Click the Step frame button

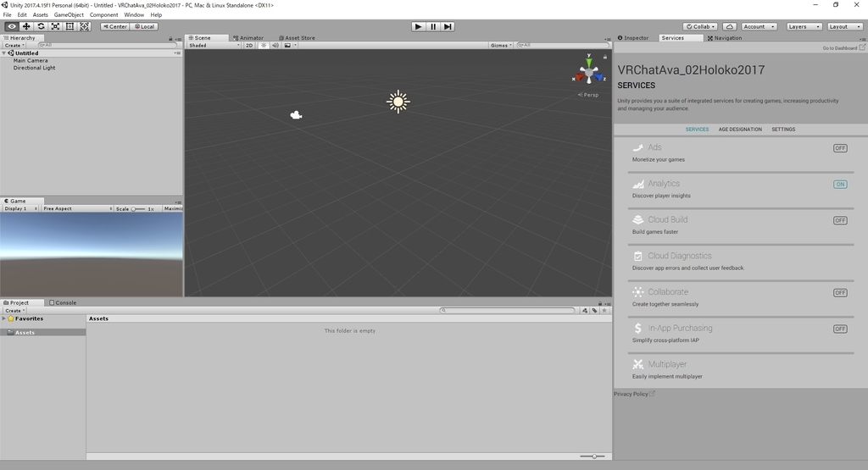pos(448,26)
